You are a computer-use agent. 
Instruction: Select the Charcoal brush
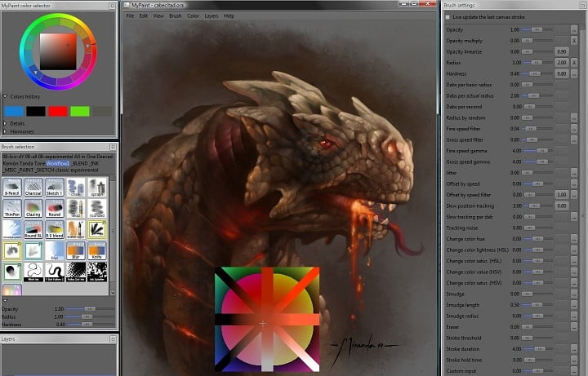33,188
